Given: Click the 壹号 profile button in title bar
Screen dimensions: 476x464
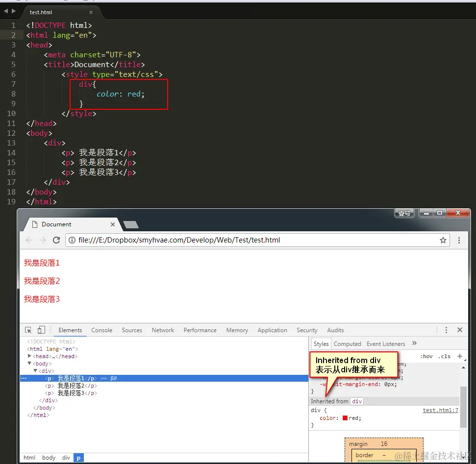Looking at the screenshot, I should (404, 213).
